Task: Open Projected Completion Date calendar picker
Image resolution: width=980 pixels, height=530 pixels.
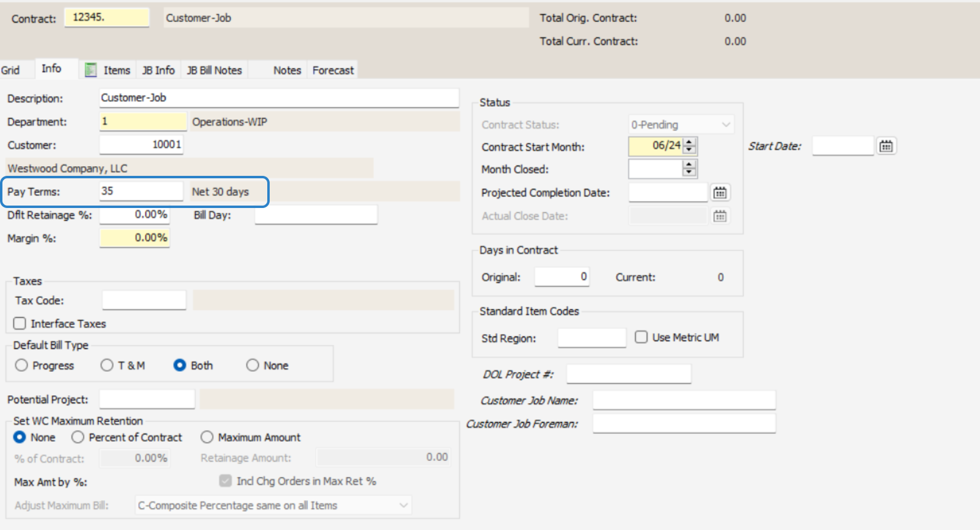Action: 719,193
